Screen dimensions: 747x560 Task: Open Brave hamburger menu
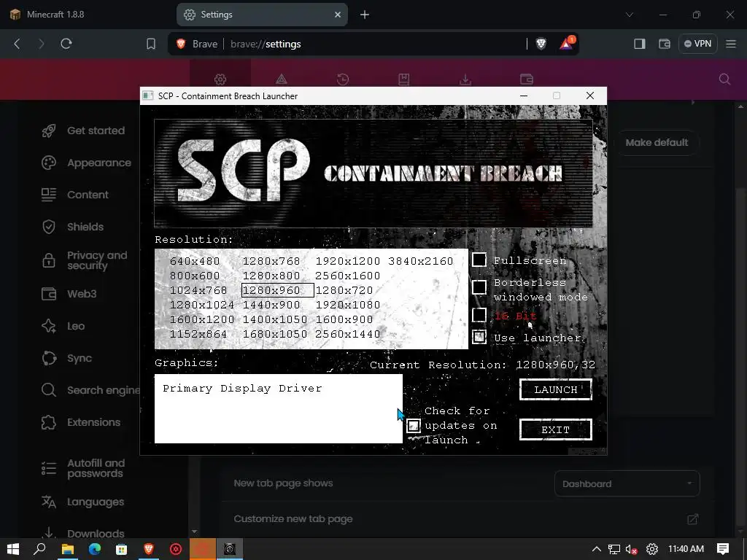(731, 44)
